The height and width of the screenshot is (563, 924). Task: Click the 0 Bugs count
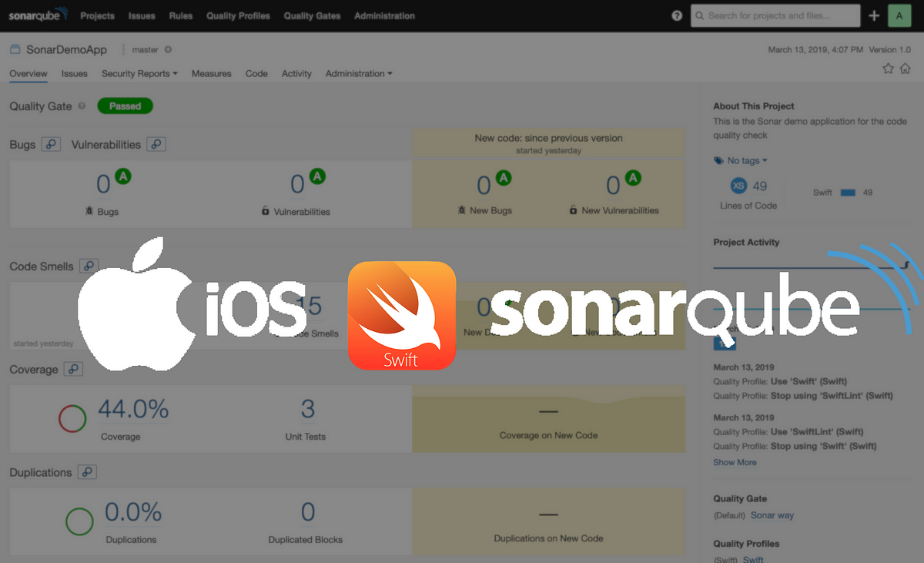103,185
